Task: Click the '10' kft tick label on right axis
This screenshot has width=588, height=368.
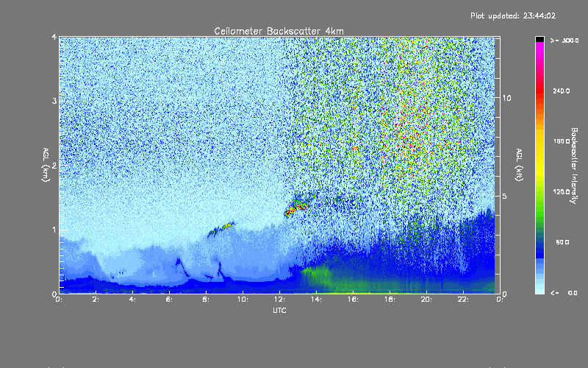Action: point(506,98)
